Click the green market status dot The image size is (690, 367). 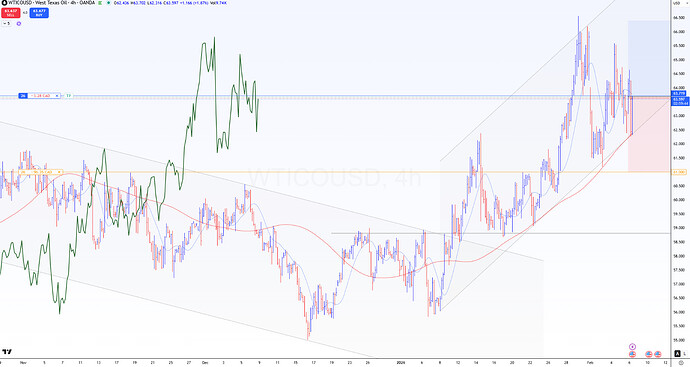[x=108, y=3]
